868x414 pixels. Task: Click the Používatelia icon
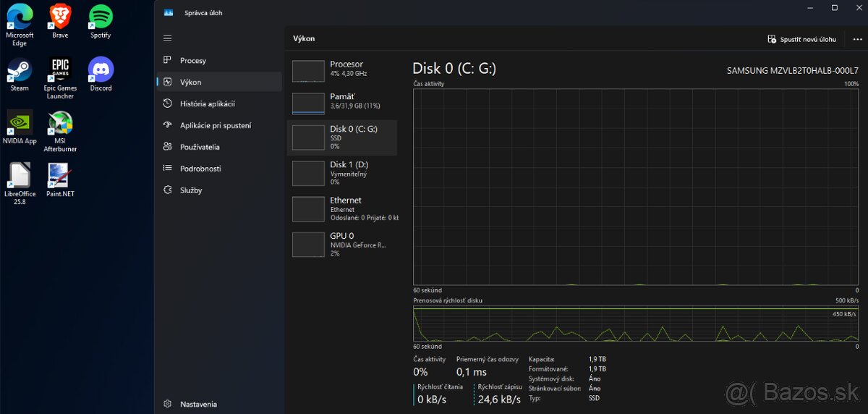click(x=167, y=147)
